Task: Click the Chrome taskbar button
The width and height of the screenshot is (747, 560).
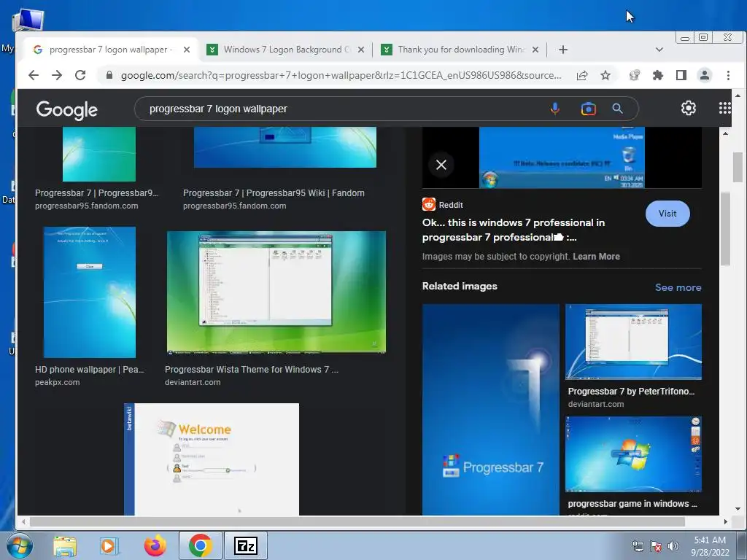Action: click(200, 545)
